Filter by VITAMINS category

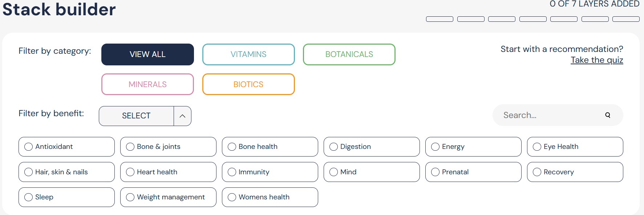248,54
